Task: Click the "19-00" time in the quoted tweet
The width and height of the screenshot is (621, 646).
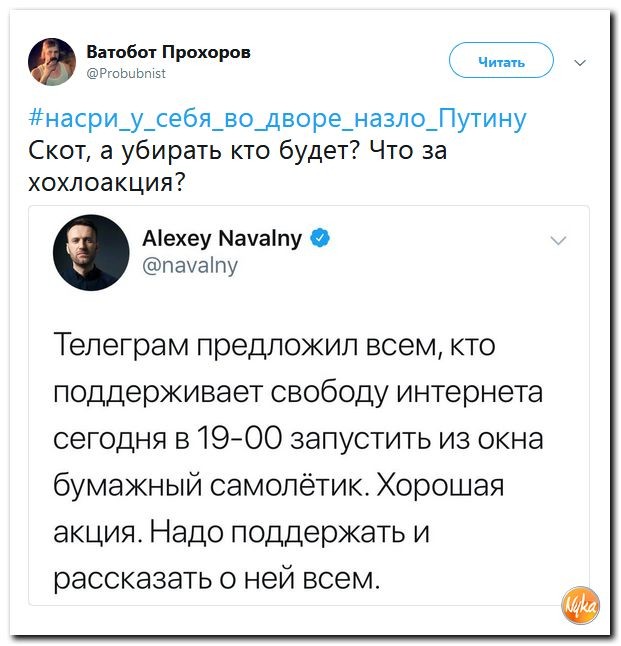Action: click(244, 439)
